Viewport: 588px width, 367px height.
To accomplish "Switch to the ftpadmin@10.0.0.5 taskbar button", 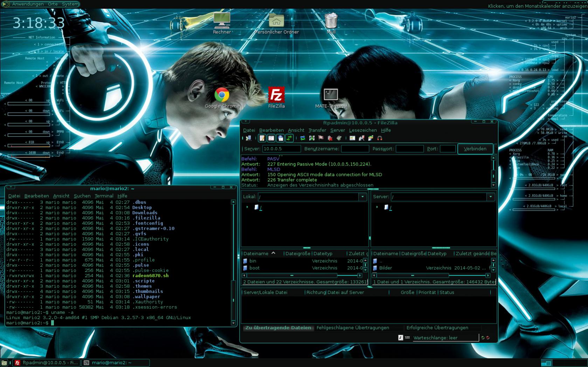I will 47,363.
